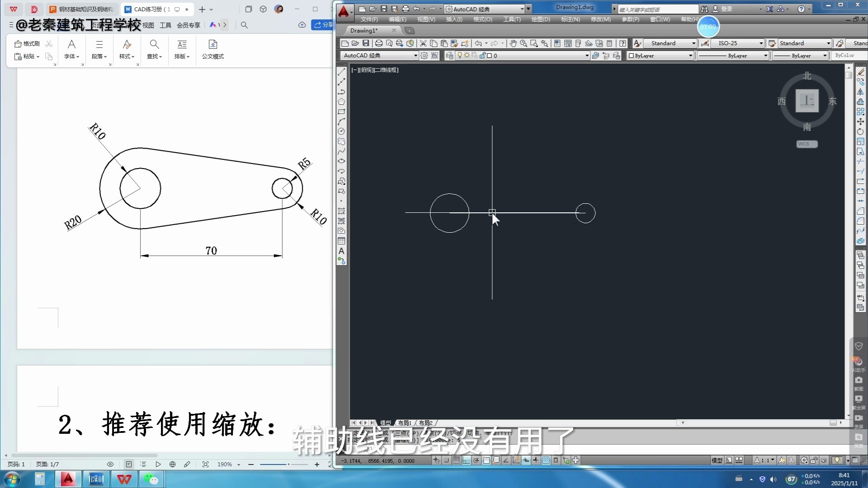Open the Layer Properties Manager icon
Screen dimensions: 868x488
(x=449, y=56)
